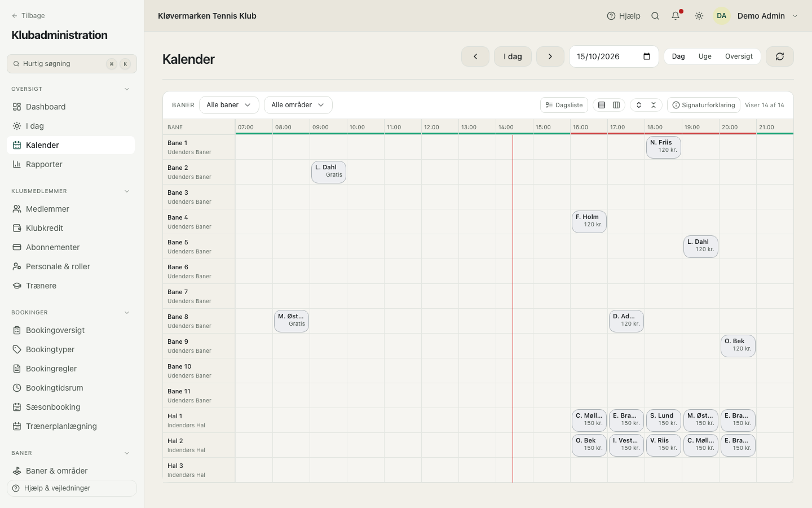Screen dimensions: 812x508
Task: Go to the previous day arrow
Action: (x=475, y=56)
